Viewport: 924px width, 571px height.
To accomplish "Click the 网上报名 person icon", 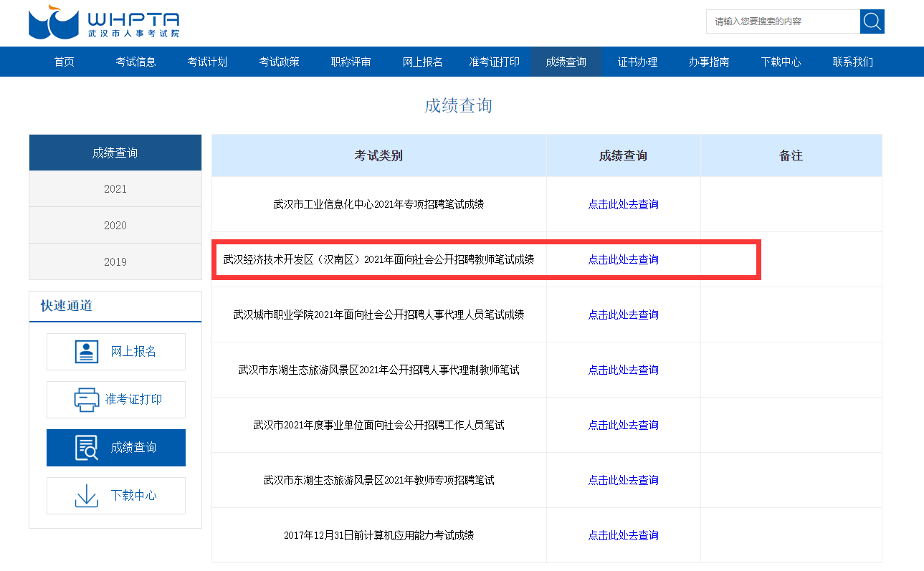I will (87, 352).
